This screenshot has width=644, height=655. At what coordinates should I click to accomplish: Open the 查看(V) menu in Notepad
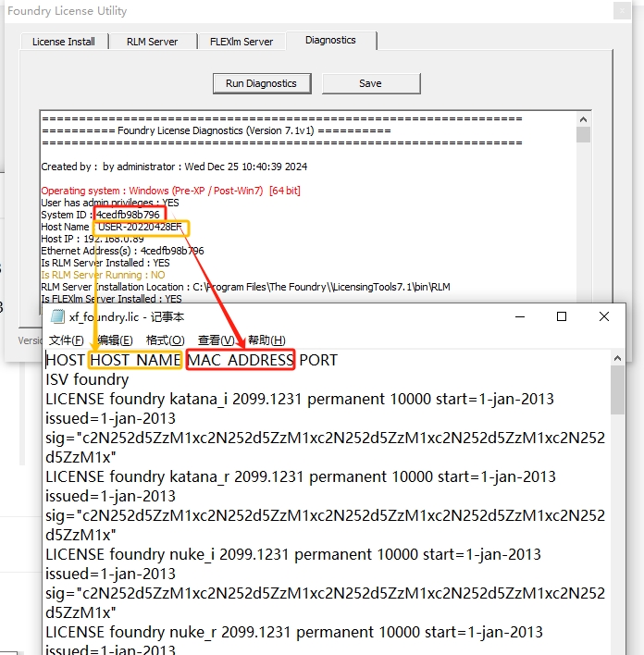click(x=217, y=340)
